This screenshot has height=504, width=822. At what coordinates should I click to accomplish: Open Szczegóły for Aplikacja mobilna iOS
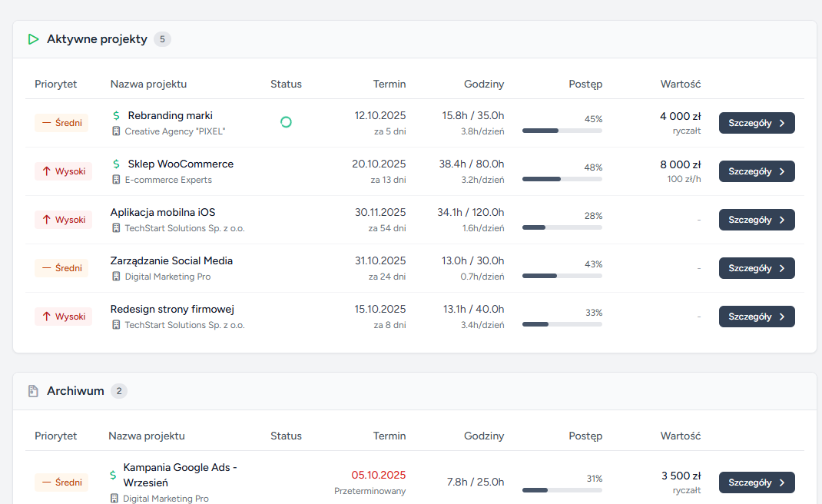click(756, 220)
